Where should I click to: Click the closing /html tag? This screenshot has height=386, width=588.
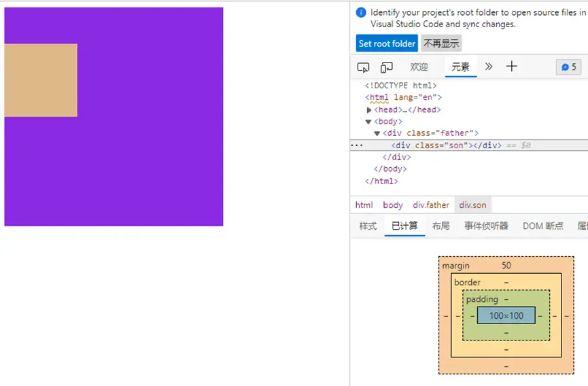tap(381, 181)
